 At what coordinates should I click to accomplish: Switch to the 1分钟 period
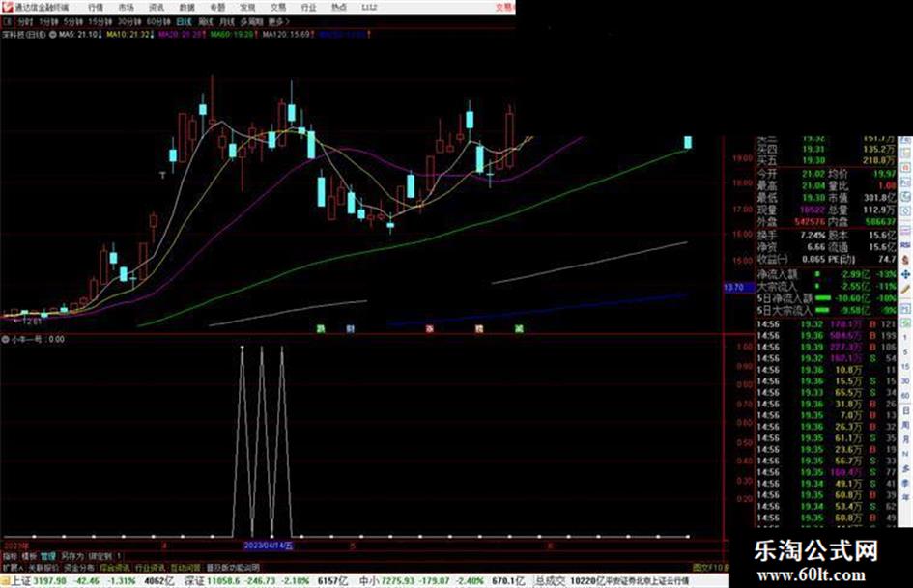tap(48, 21)
